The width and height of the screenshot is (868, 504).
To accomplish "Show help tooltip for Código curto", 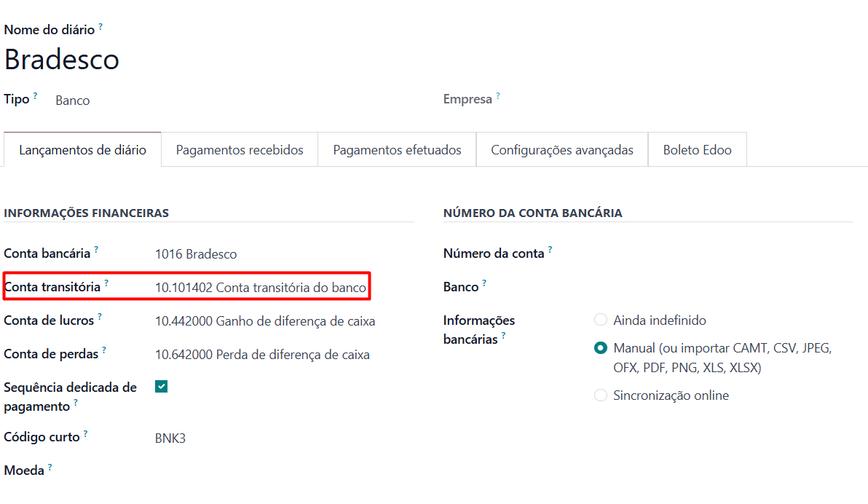I will pyautogui.click(x=85, y=433).
